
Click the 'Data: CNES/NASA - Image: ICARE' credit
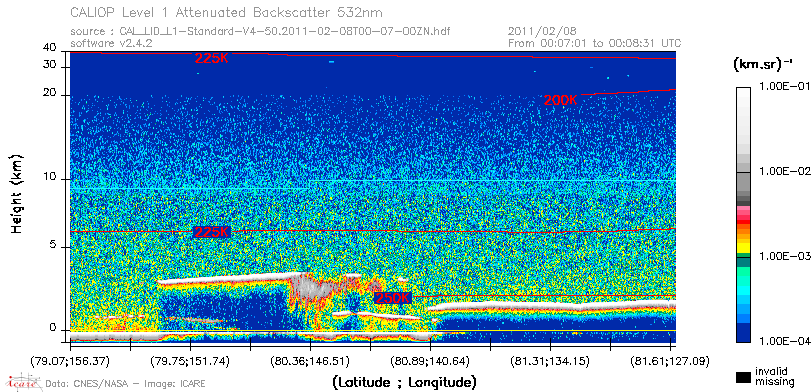coord(125,384)
